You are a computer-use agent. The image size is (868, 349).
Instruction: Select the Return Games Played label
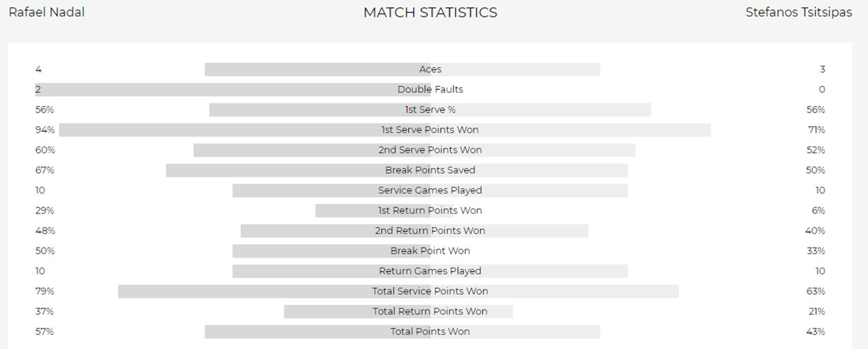[x=430, y=271]
